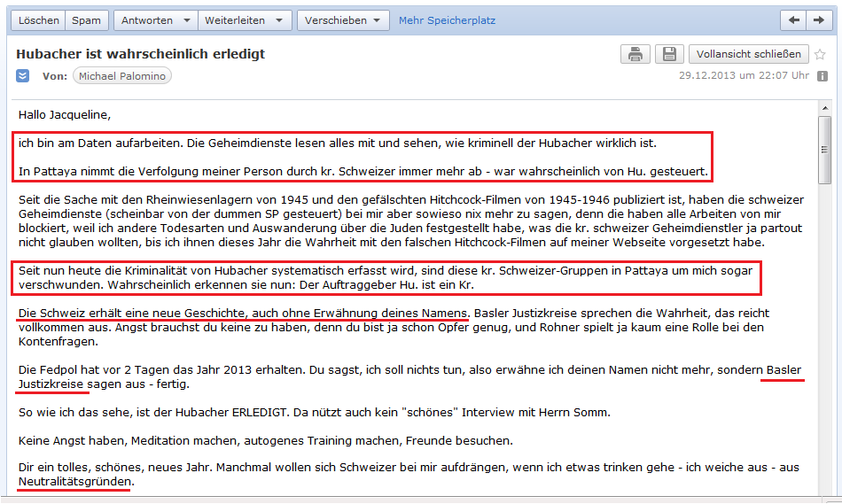The image size is (842, 504).
Task: Go to the next email with the right arrow
Action: coord(819,20)
